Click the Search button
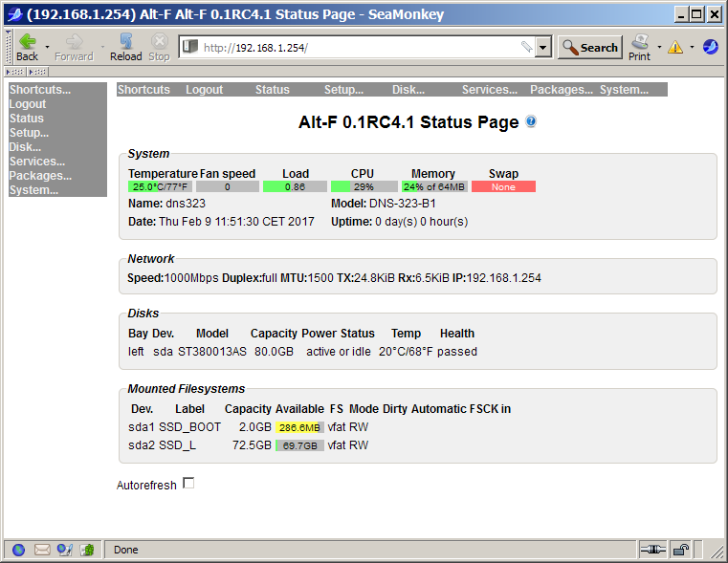 tap(589, 47)
